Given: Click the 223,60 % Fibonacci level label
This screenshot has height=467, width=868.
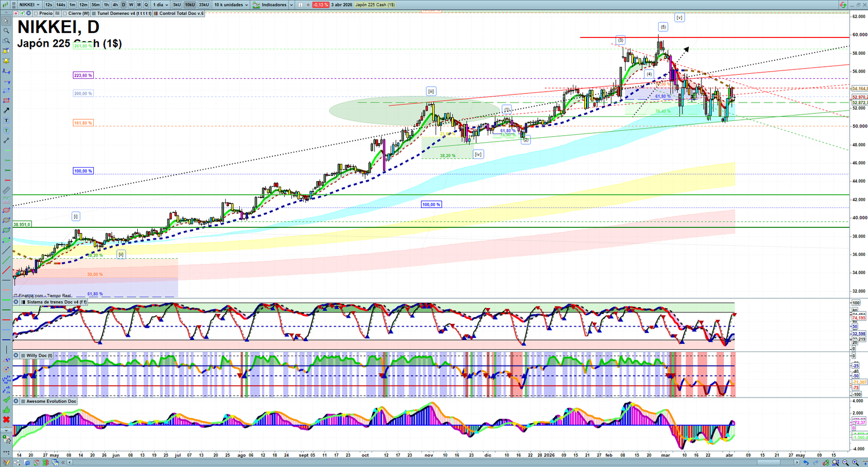Looking at the screenshot, I should click(83, 75).
